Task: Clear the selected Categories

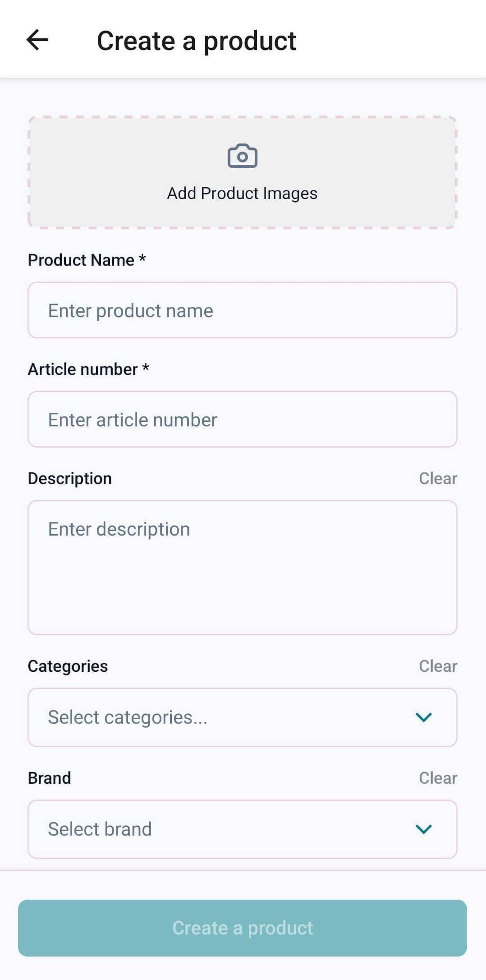Action: tap(438, 666)
